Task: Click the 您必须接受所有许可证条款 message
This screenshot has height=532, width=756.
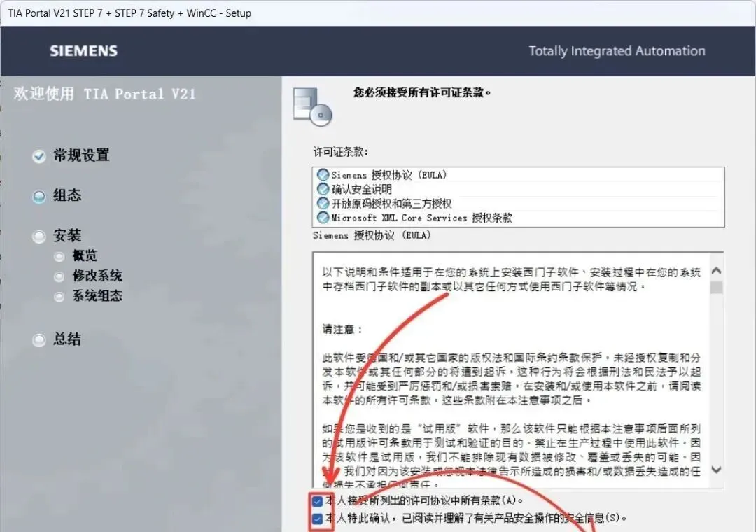Action: (x=422, y=92)
